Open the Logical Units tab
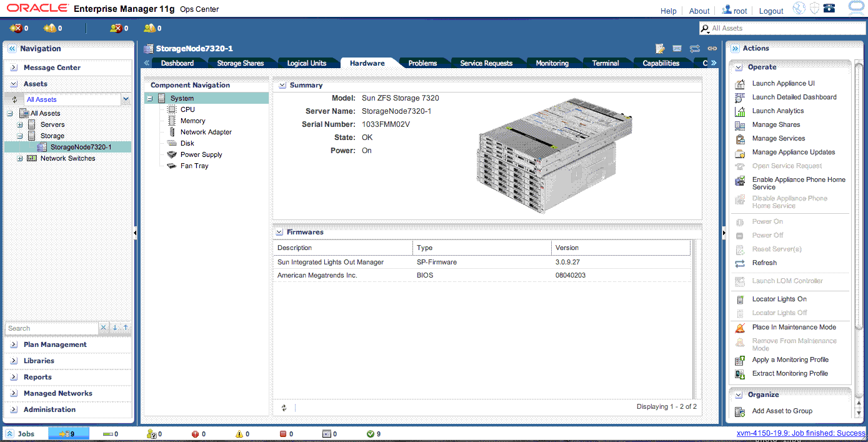Image resolution: width=868 pixels, height=442 pixels. tap(307, 63)
